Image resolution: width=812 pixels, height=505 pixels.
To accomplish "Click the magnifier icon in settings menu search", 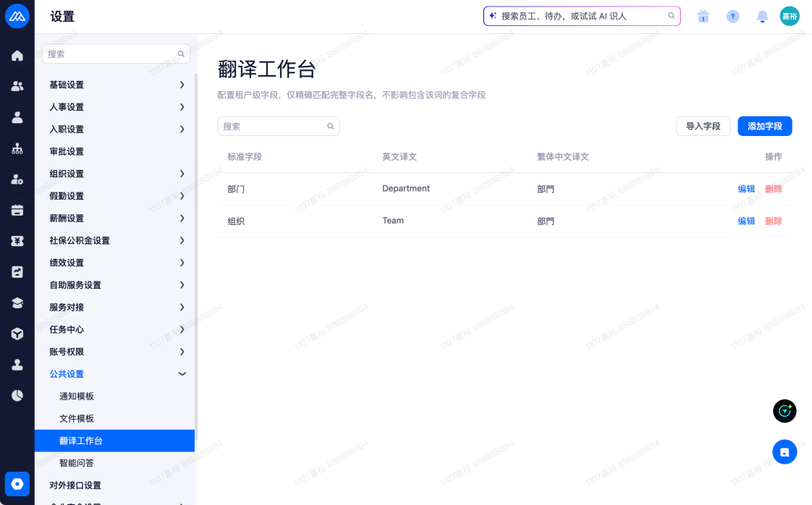I will 181,54.
